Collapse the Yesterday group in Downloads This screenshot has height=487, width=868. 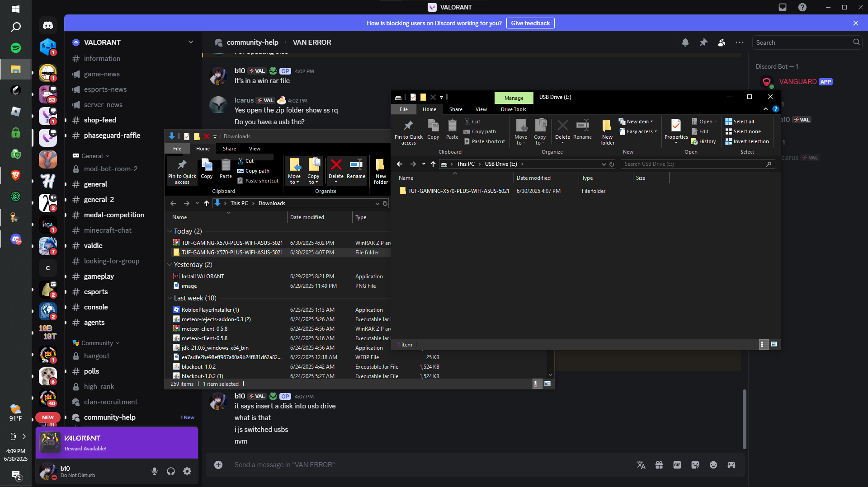click(x=170, y=265)
